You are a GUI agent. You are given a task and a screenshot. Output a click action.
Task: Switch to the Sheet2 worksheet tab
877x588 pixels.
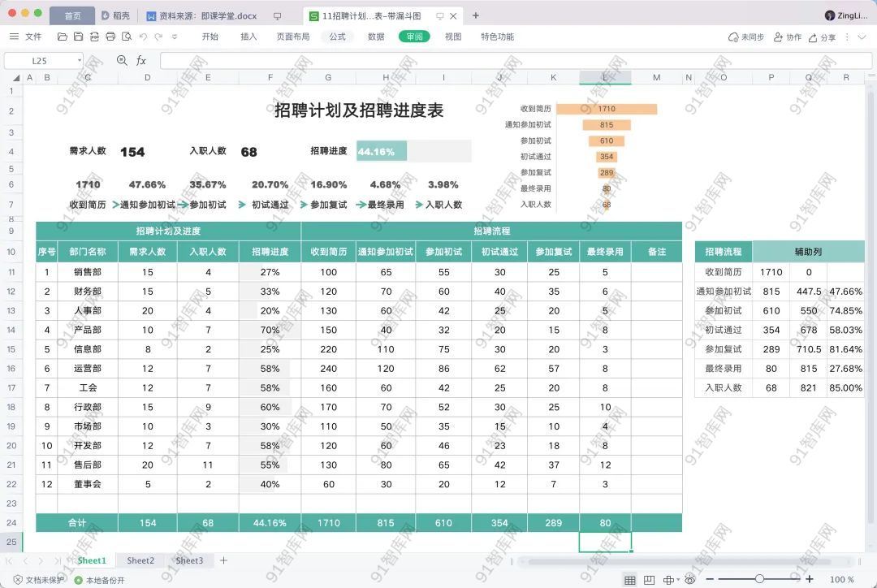[x=140, y=560]
